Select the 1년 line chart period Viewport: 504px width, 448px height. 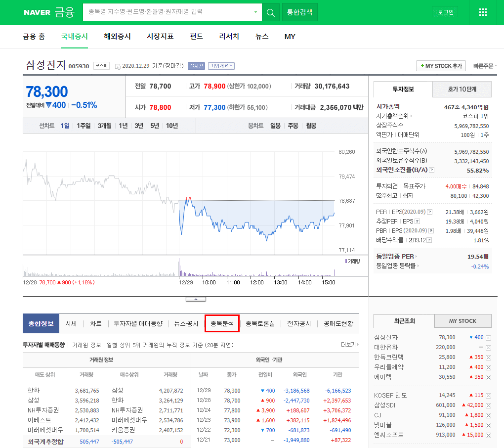tap(123, 126)
